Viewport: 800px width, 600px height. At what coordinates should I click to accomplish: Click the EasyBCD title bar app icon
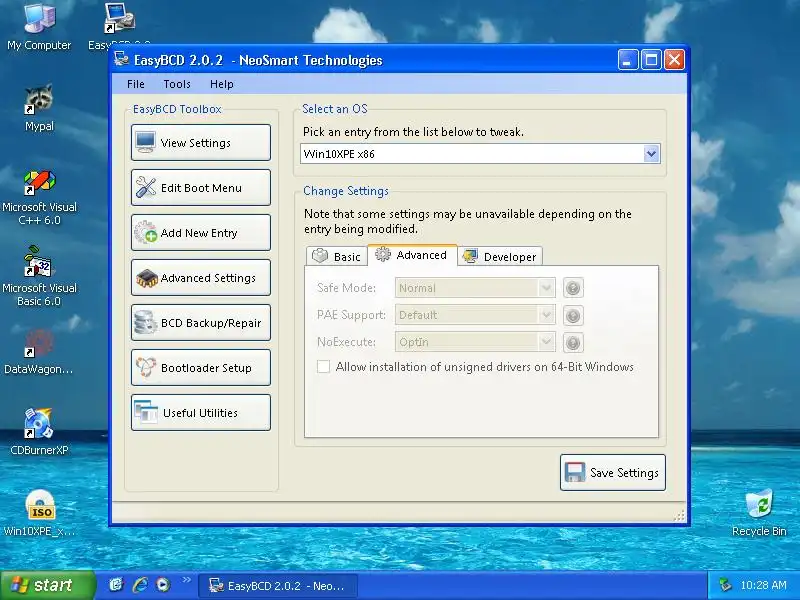121,59
